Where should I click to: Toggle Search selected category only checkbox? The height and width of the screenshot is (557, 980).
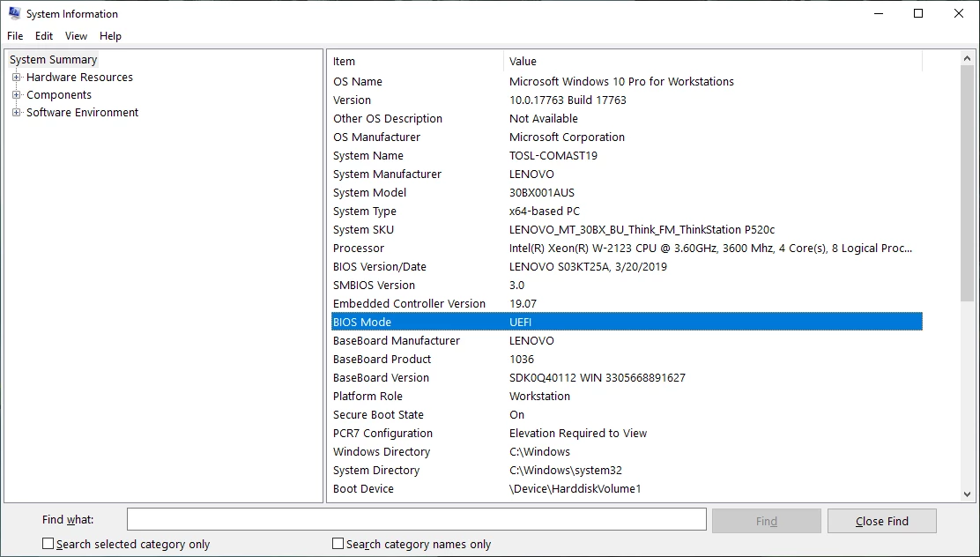coord(48,544)
